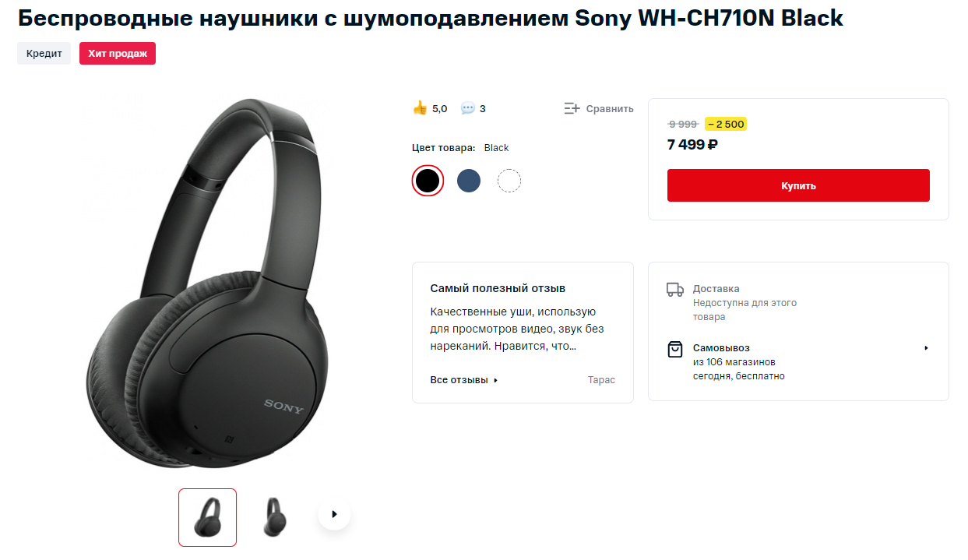The width and height of the screenshot is (968, 560).
Task: Click the compare list icon
Action: (x=572, y=108)
